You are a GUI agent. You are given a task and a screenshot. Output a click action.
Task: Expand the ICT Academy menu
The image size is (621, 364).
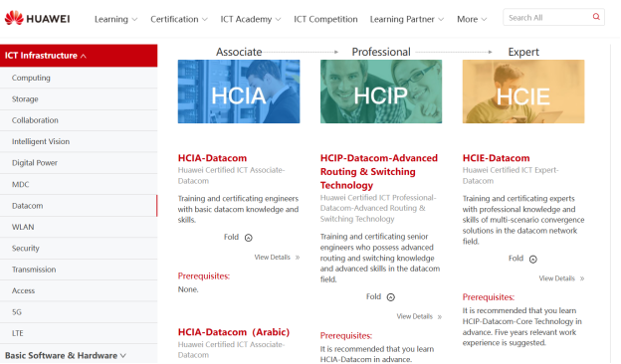click(x=251, y=19)
